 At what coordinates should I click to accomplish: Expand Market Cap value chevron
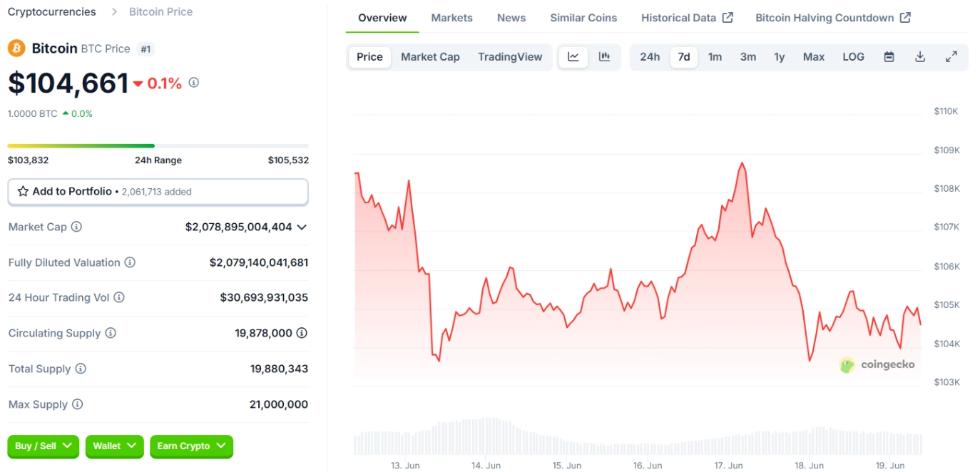(302, 227)
